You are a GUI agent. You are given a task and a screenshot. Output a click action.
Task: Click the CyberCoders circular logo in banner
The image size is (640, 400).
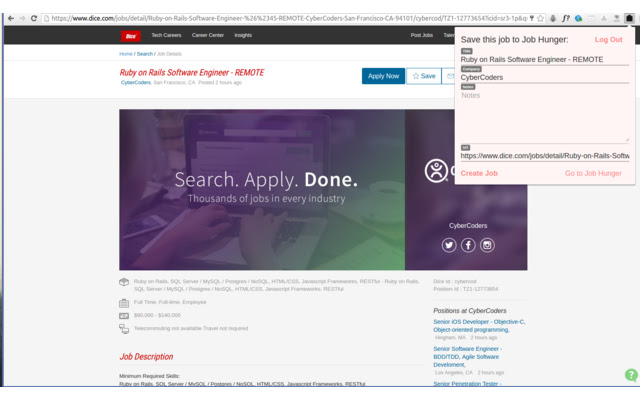click(436, 171)
